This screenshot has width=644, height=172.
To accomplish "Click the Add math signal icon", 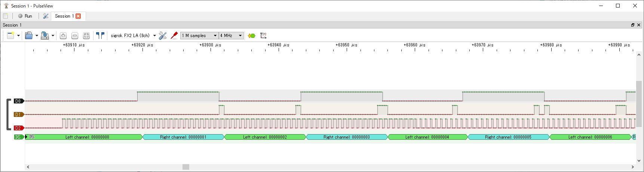I will [x=263, y=36].
